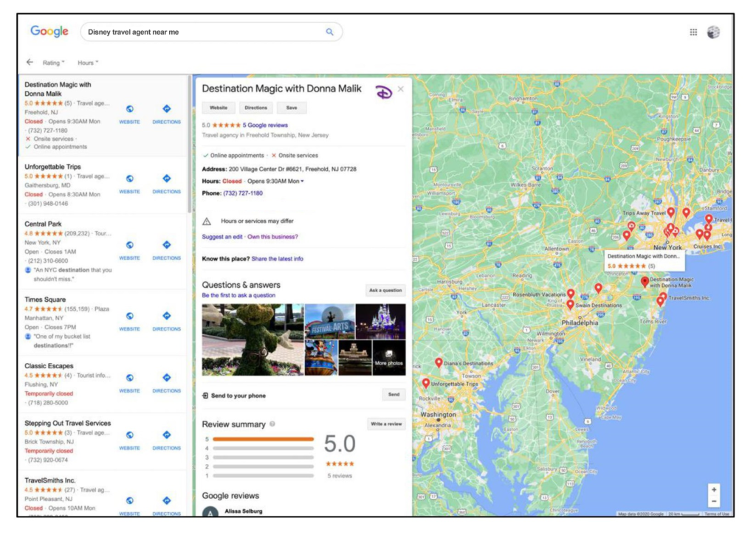The width and height of the screenshot is (756, 535).
Task: Click the purple Disney D logo
Action: tap(384, 92)
